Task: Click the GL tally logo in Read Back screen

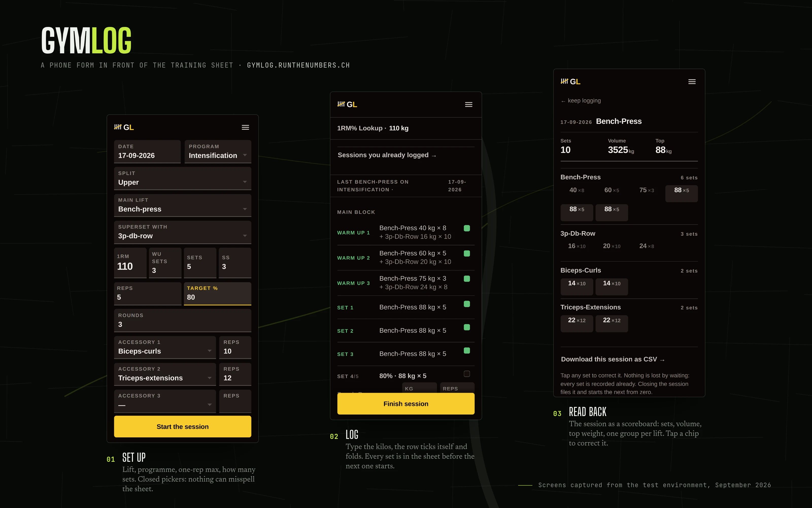Action: (570, 82)
